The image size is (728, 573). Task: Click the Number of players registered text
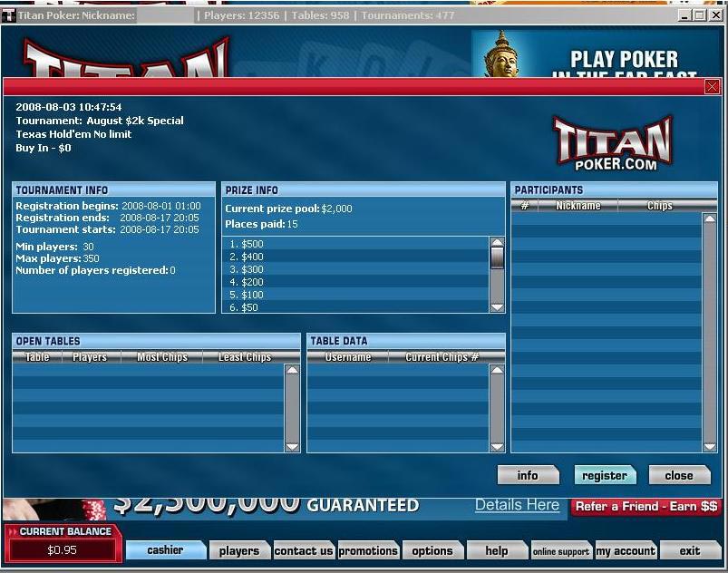95,270
